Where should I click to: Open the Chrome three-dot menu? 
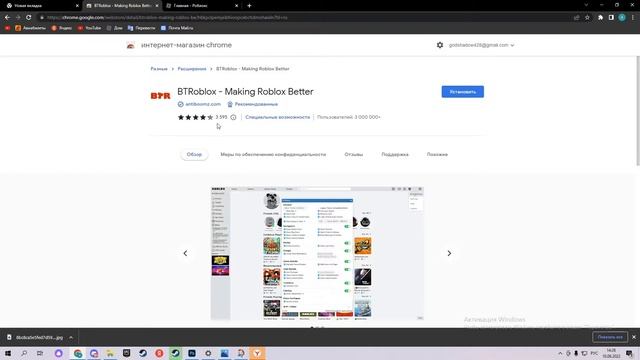click(x=633, y=18)
